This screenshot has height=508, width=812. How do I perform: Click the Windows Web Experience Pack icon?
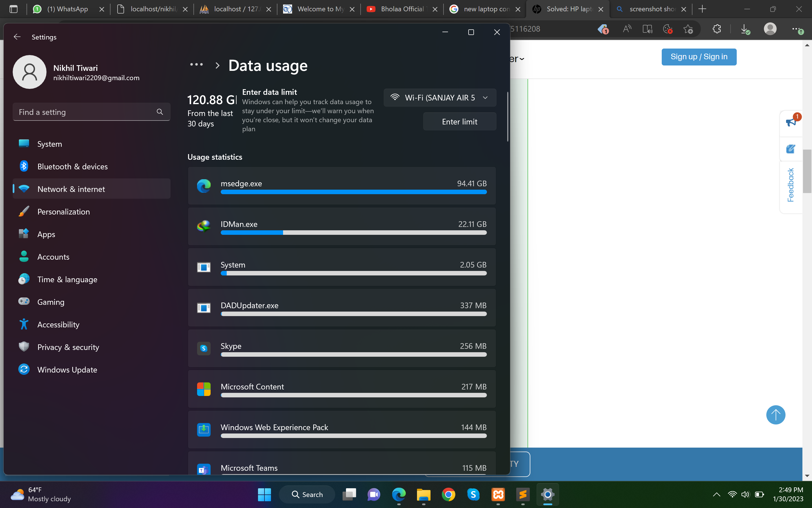[x=204, y=430]
